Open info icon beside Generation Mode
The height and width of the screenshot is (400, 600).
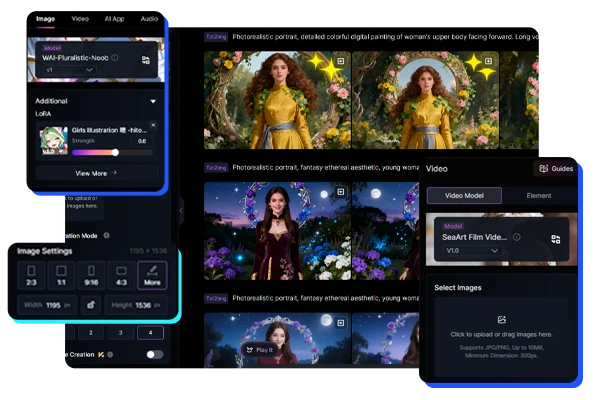[106, 235]
